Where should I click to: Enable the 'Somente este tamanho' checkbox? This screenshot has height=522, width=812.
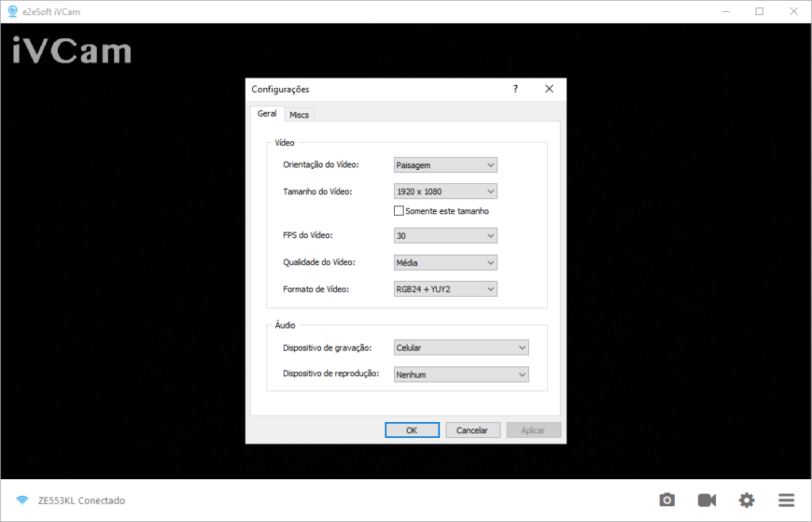tap(399, 210)
